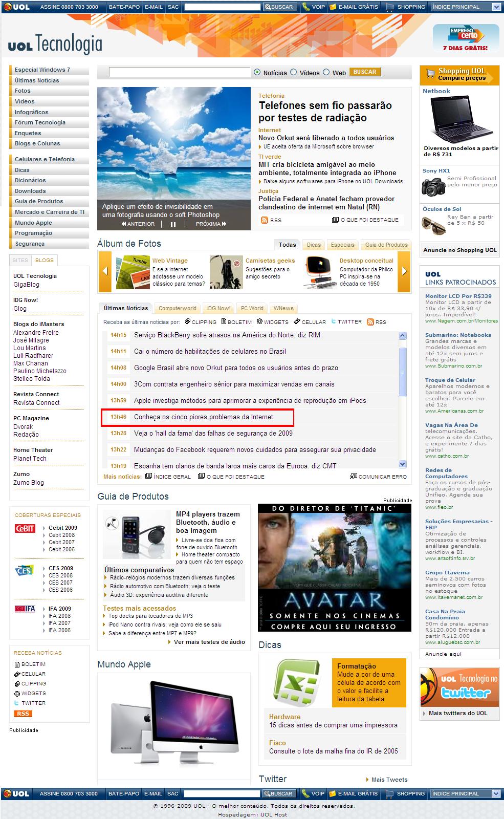
Task: Open the Índice Principal dropdown in the top bar
Action: 496,7
